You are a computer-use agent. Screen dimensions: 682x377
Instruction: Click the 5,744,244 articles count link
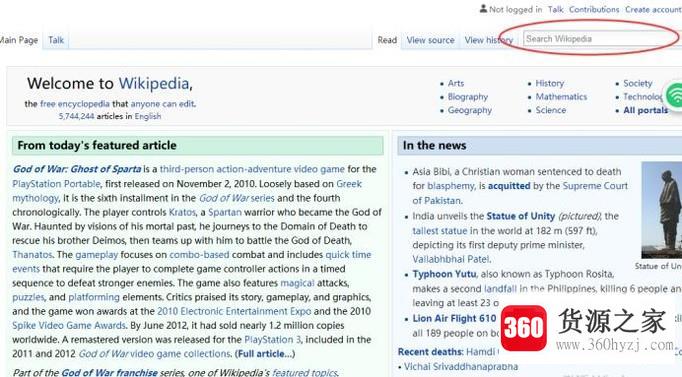tap(77, 116)
